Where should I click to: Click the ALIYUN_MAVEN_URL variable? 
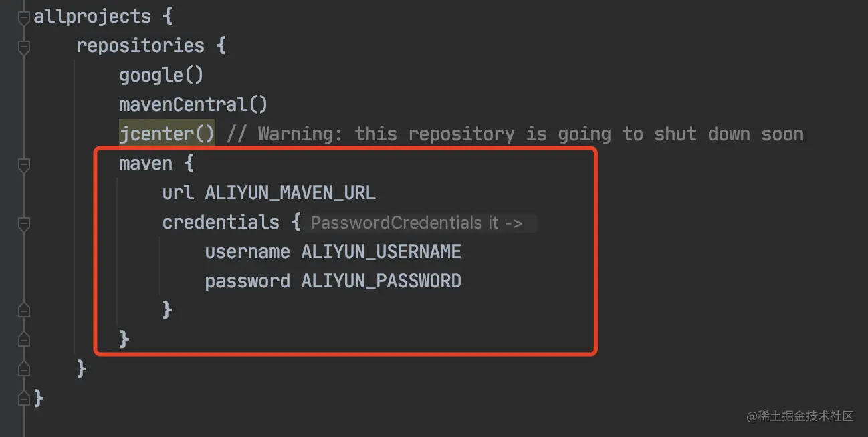(290, 193)
